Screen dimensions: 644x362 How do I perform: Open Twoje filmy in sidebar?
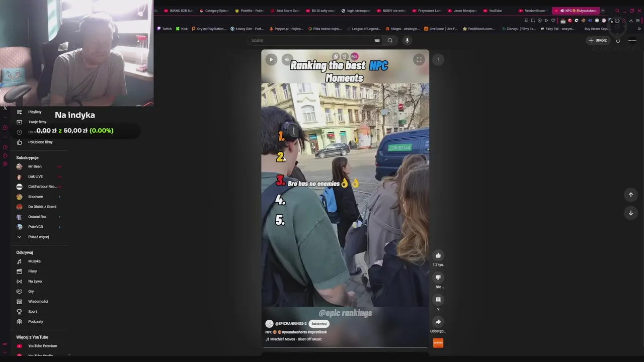pos(37,122)
